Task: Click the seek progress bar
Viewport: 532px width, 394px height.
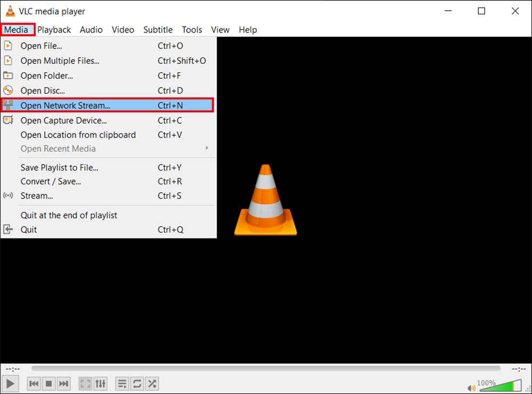Action: 266,368
